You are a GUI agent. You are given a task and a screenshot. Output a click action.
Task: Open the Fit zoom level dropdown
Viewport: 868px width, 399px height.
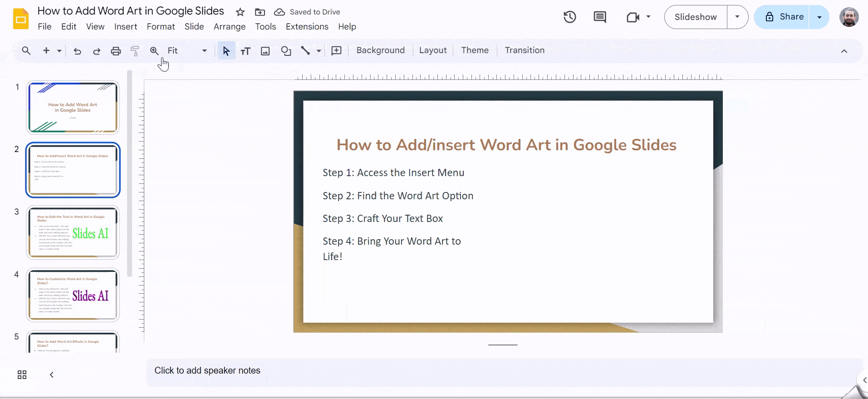point(187,51)
